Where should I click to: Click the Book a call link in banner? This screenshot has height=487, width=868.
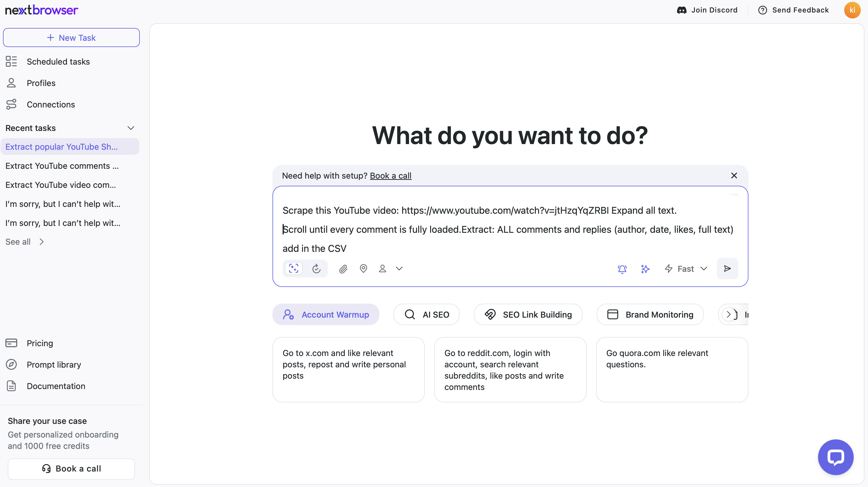click(x=390, y=176)
